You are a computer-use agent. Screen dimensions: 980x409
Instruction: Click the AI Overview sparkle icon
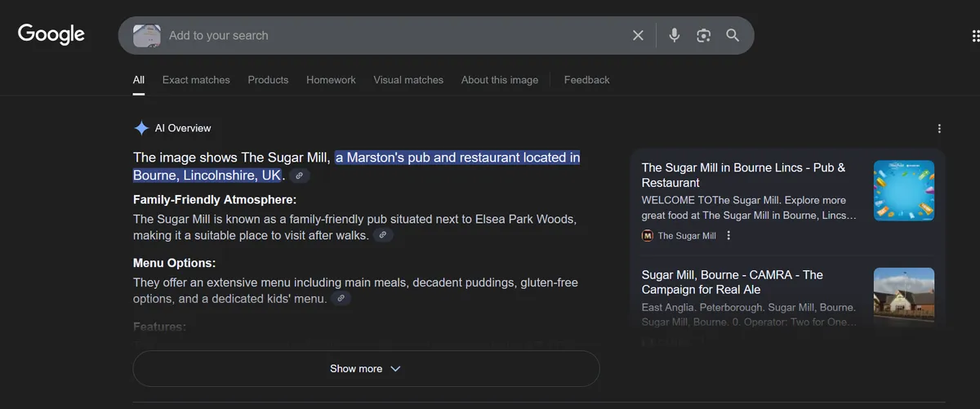point(141,128)
